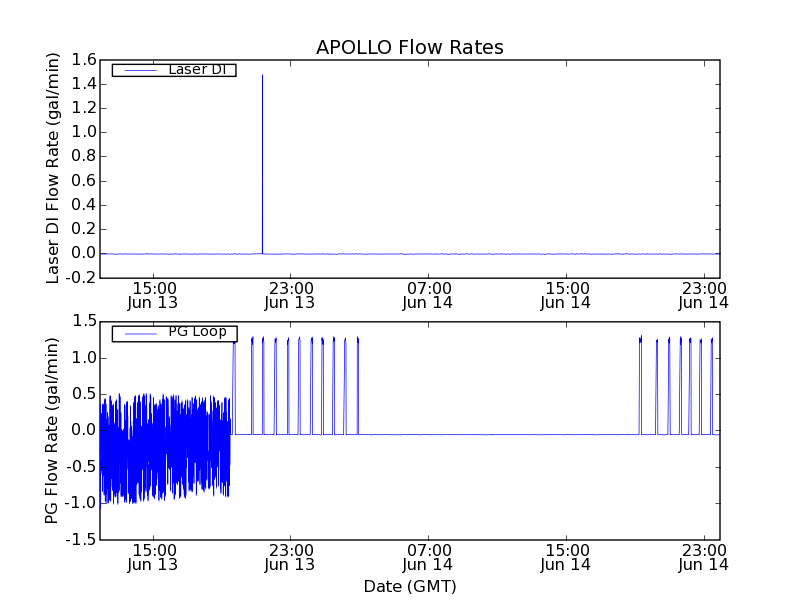Click the -0.2 tick on Laser DI axis
This screenshot has height=600, width=800.
81,277
